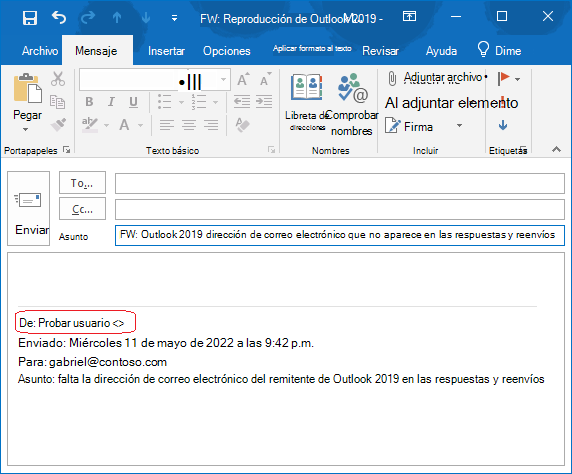572x474 pixels.
Task: Click 'Para: gabriel@contoso.com' line
Action: 92,362
